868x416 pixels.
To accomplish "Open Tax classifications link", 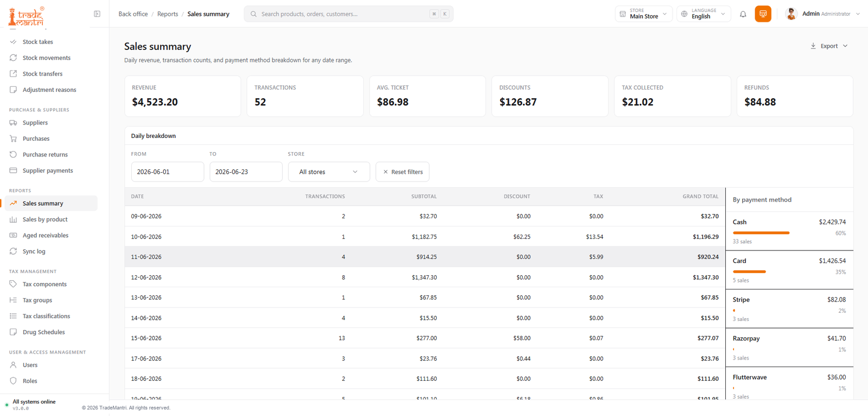I will [x=46, y=316].
